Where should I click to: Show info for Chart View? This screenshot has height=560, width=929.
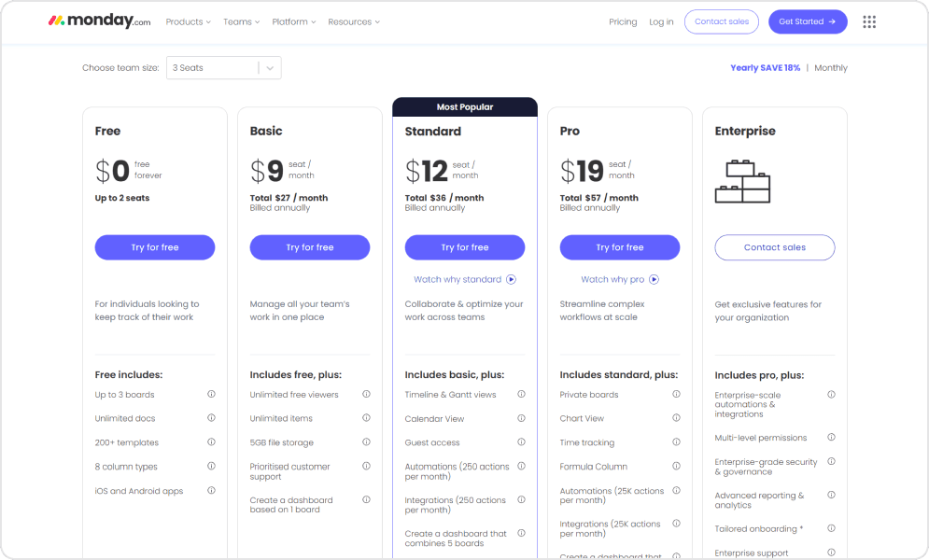(x=676, y=418)
